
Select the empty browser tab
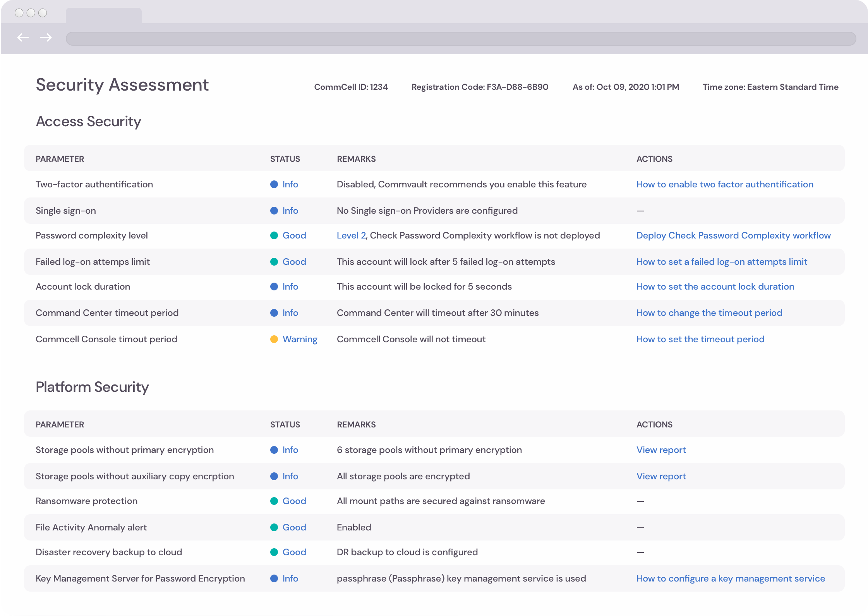click(x=104, y=16)
